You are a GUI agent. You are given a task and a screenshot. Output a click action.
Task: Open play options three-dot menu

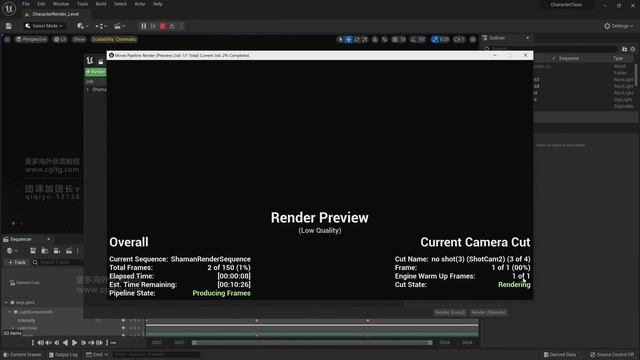point(181,26)
